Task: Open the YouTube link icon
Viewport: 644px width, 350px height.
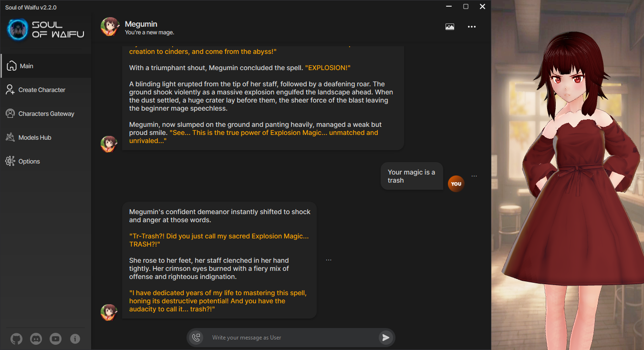Action: 55,339
